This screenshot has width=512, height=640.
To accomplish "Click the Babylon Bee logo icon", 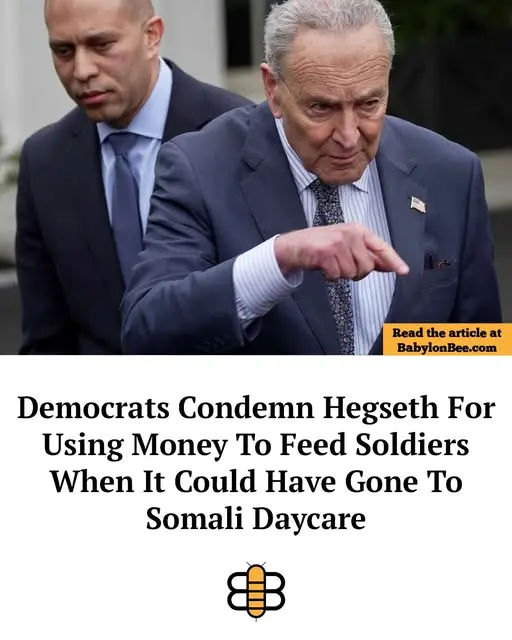I will coord(256,591).
